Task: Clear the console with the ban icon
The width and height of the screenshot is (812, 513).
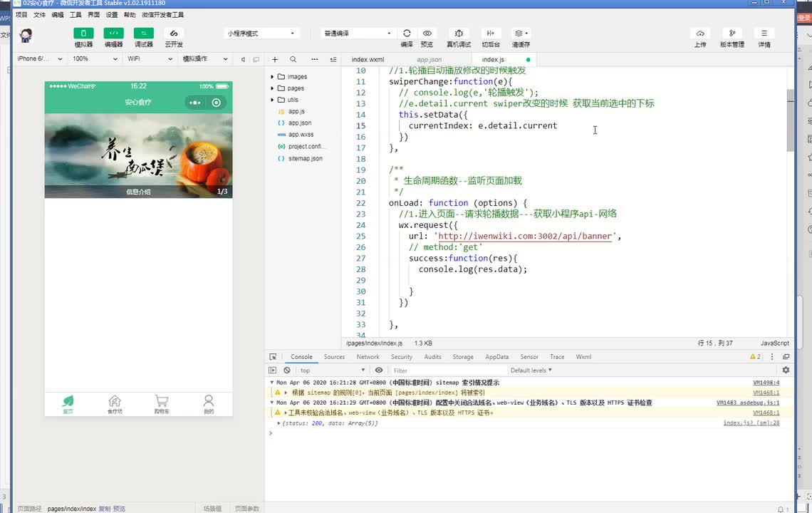Action: tap(287, 370)
